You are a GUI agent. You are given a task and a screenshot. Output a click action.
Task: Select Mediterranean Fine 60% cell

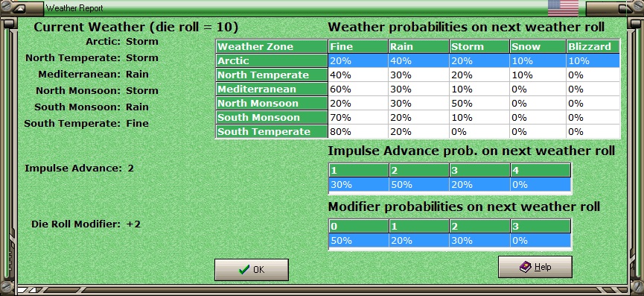coord(358,89)
